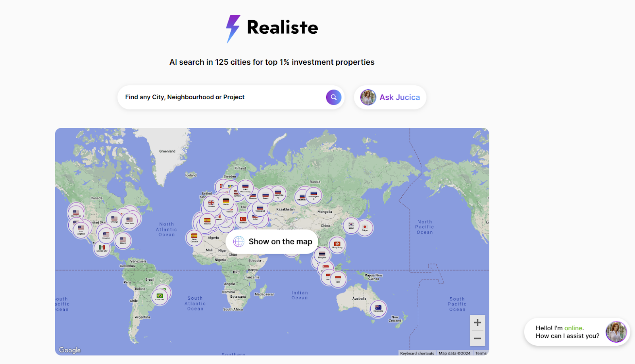
Task: Select the Krasnoyarsk map marker
Action: click(314, 195)
